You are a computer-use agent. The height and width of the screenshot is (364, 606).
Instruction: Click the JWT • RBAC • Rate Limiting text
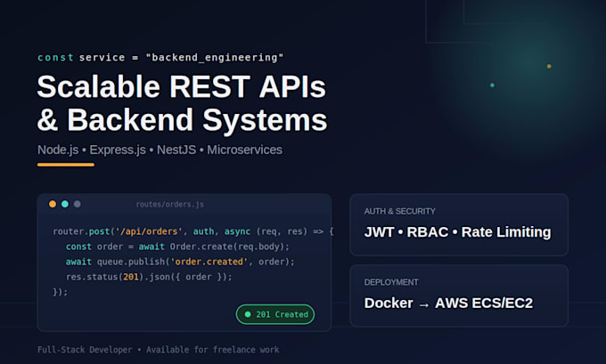point(457,232)
